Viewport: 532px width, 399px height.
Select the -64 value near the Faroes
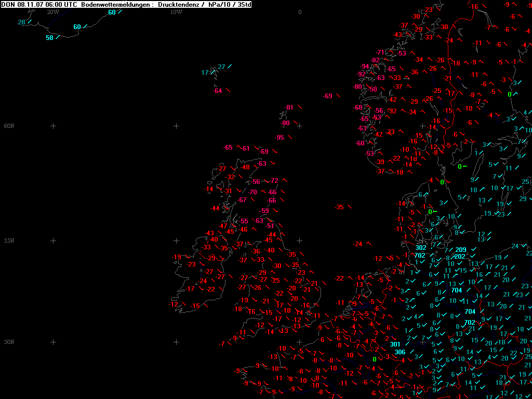(218, 91)
